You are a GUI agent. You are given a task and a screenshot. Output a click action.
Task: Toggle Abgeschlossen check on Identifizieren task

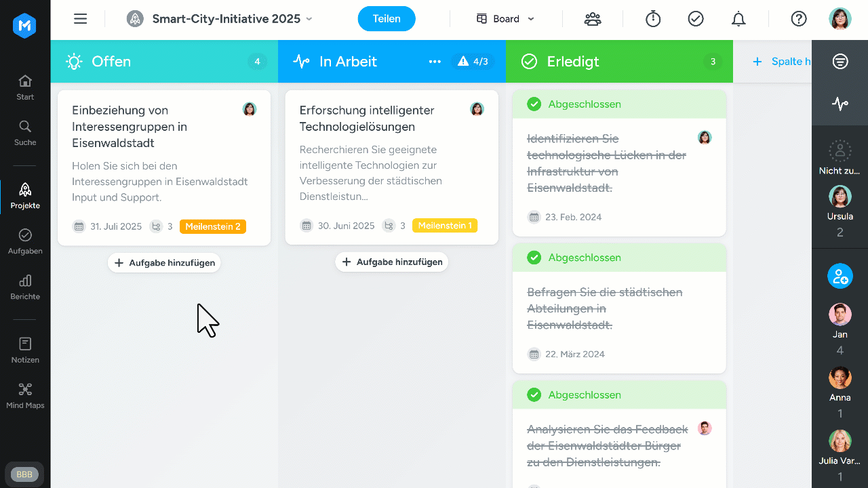(x=534, y=104)
